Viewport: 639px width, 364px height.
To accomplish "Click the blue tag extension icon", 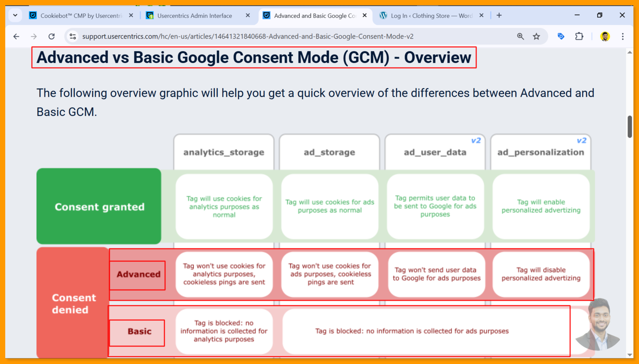I will (x=561, y=36).
